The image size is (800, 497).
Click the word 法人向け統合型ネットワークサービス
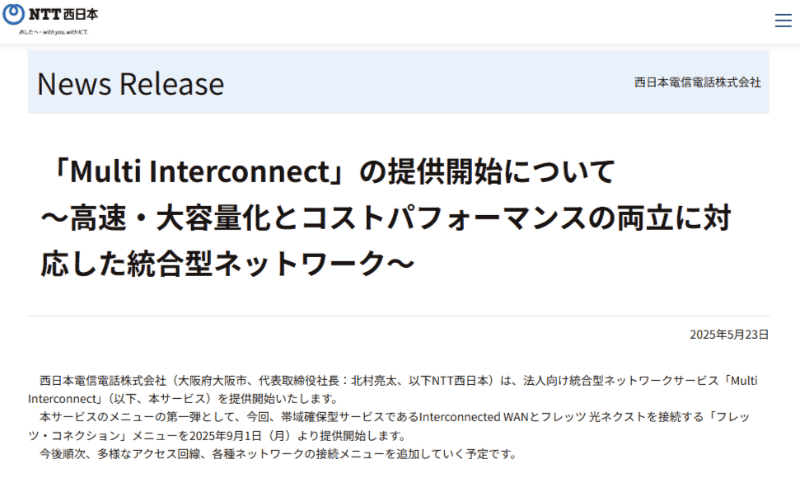coord(620,381)
